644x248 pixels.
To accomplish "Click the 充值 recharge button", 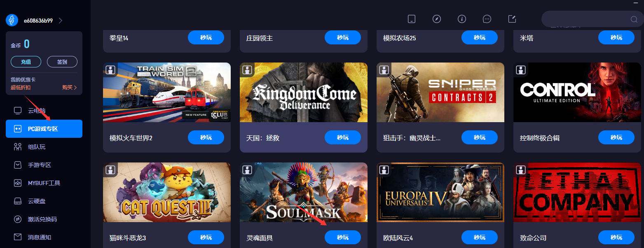I will (x=26, y=62).
